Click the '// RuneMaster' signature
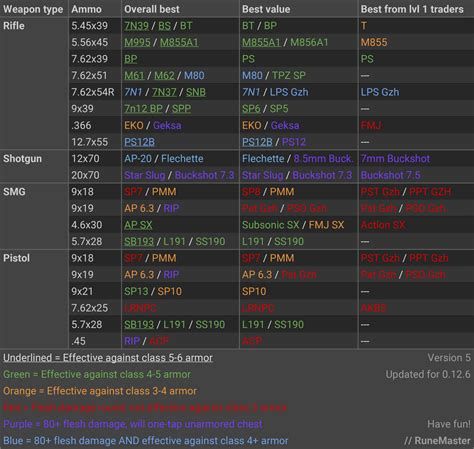This screenshot has width=474, height=449. point(437,441)
